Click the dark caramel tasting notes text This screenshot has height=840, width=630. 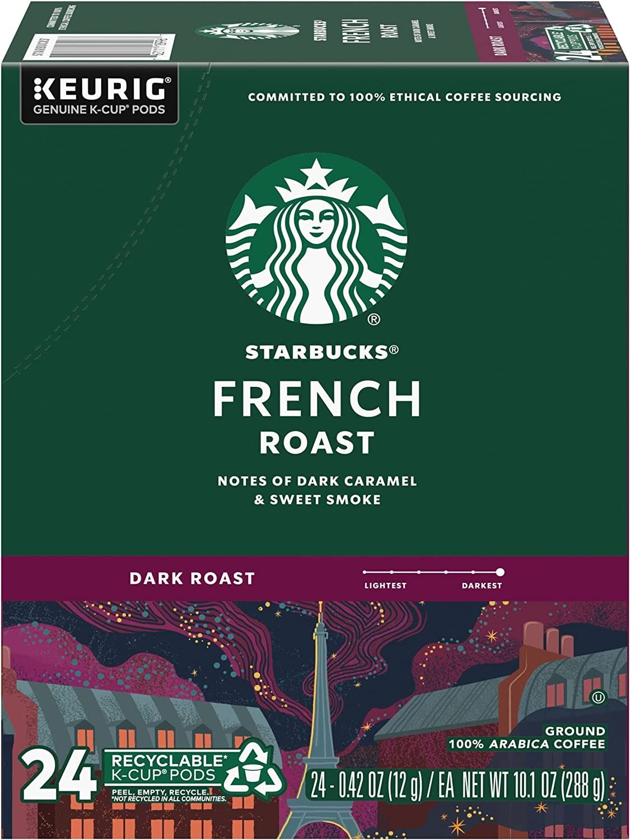[317, 490]
